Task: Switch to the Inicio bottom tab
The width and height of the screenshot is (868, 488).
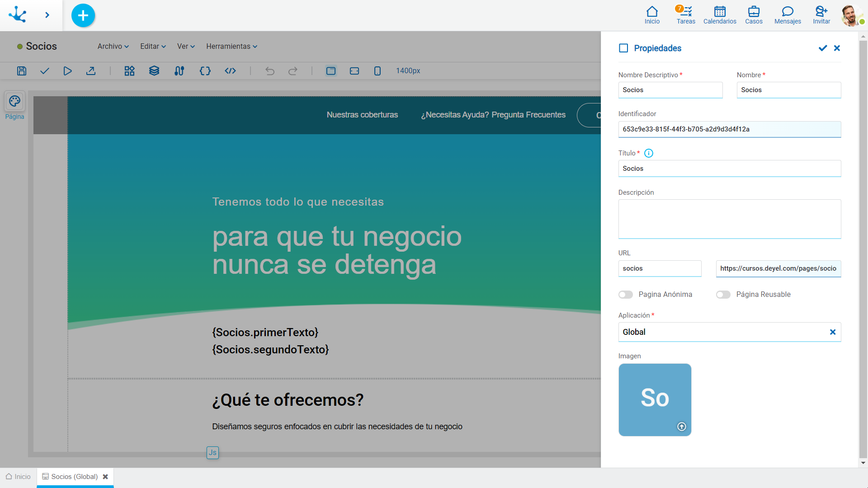Action: click(18, 477)
